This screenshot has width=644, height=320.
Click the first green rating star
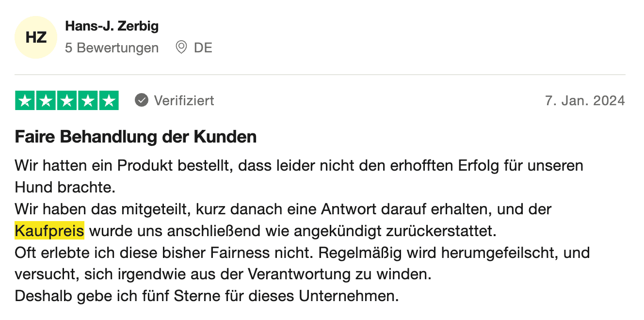25,100
